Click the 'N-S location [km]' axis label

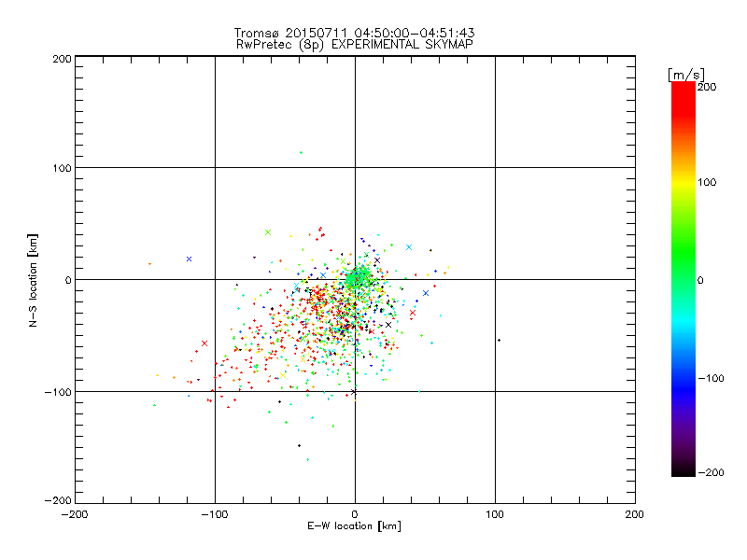33,281
